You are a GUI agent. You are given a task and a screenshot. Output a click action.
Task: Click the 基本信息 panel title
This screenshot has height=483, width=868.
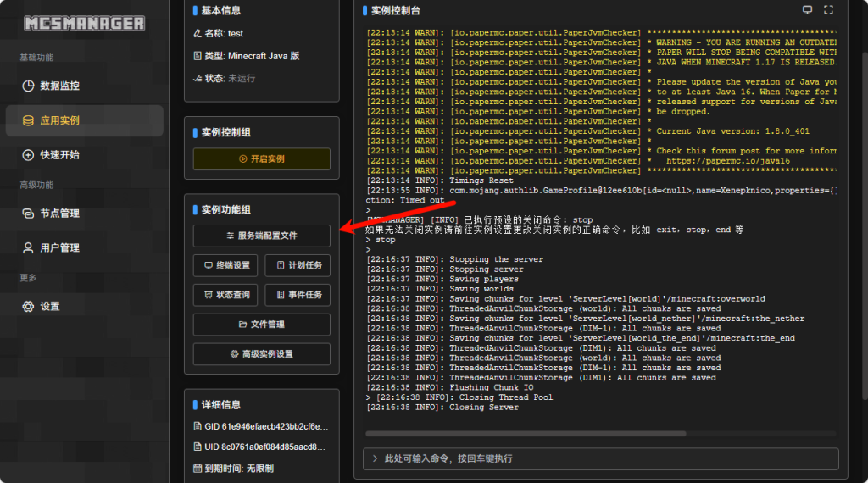(220, 10)
